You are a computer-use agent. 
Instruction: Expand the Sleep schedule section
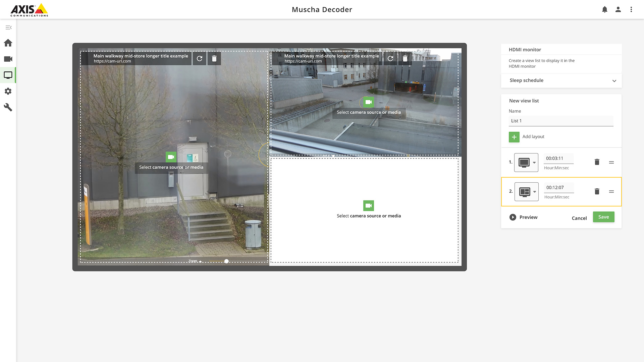coord(614,81)
